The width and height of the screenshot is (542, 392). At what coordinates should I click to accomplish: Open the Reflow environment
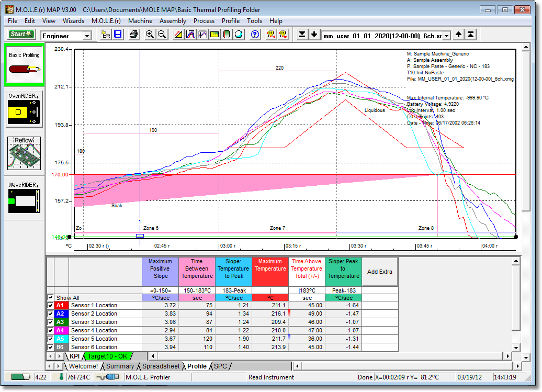[24, 153]
